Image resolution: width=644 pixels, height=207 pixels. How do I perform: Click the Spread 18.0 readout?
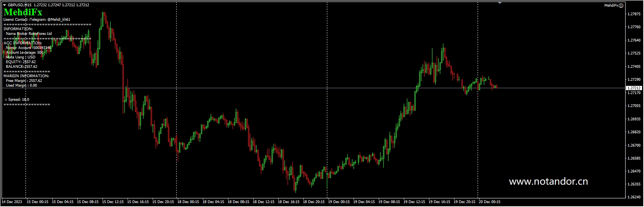pos(17,100)
